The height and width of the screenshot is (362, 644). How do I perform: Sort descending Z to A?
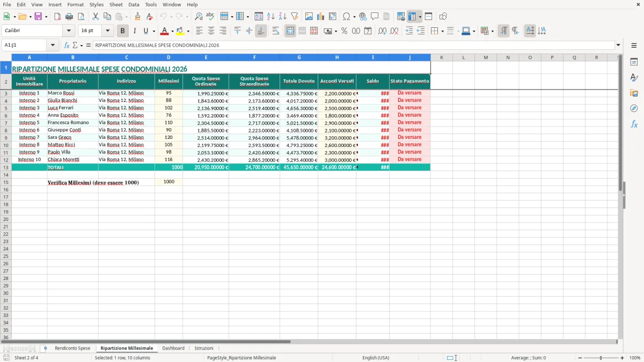click(x=283, y=16)
